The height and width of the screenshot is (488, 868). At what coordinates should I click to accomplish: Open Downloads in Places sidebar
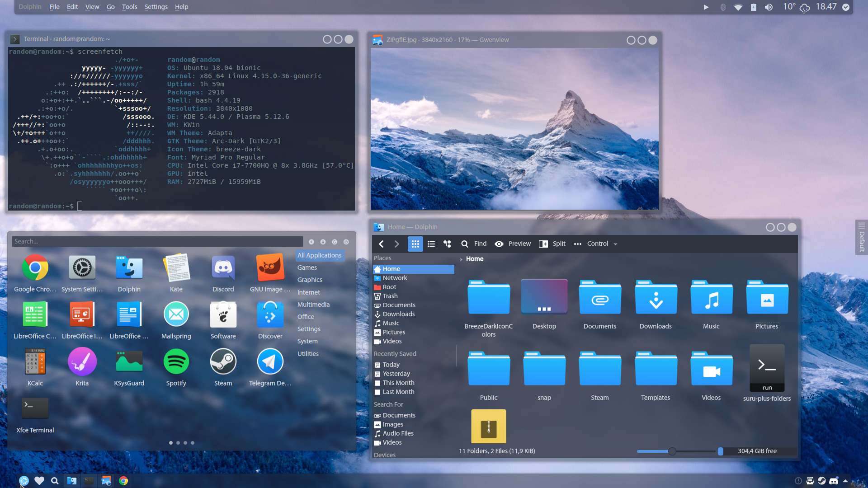pyautogui.click(x=398, y=314)
